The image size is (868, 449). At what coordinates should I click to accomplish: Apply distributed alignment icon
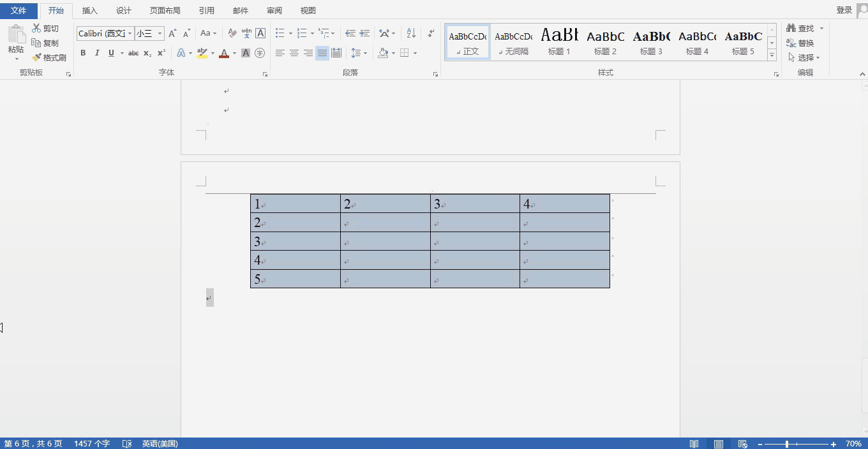[x=336, y=53]
